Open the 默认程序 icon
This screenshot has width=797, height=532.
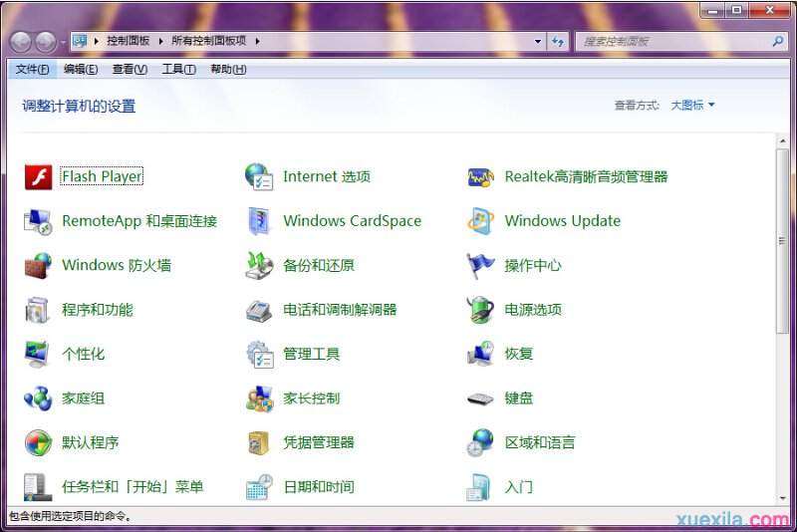pyautogui.click(x=38, y=442)
